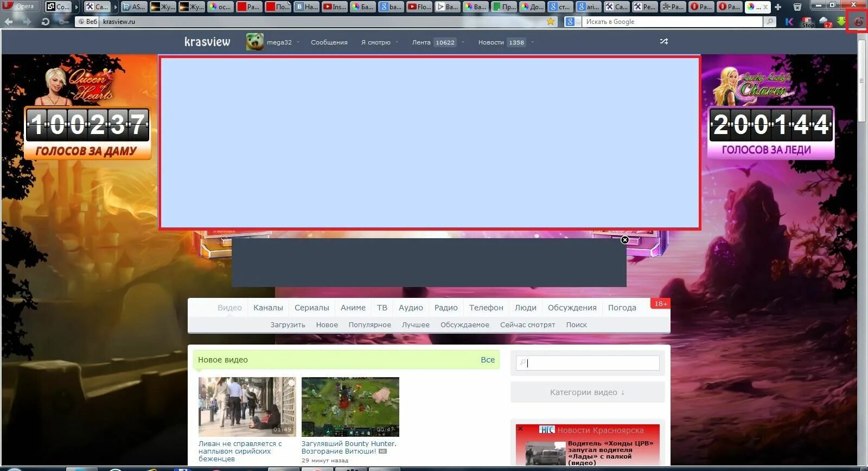The image size is (868, 471).
Task: Open the Лучшее videos link
Action: tap(416, 325)
